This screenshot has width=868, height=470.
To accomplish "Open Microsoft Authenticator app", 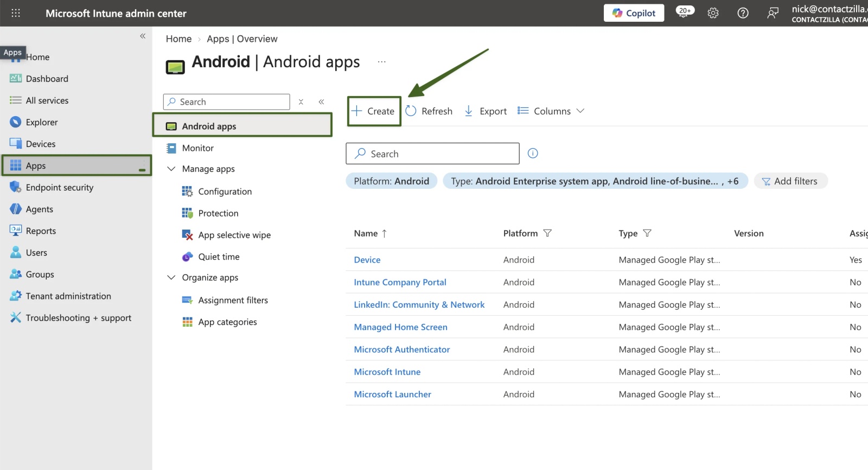I will [402, 350].
